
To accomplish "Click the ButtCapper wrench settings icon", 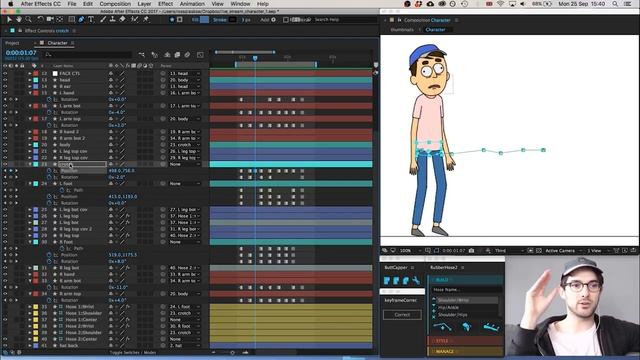I will point(416,280).
